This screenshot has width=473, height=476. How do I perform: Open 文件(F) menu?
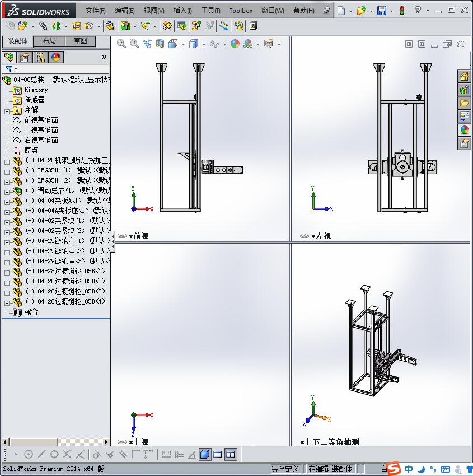pos(95,11)
